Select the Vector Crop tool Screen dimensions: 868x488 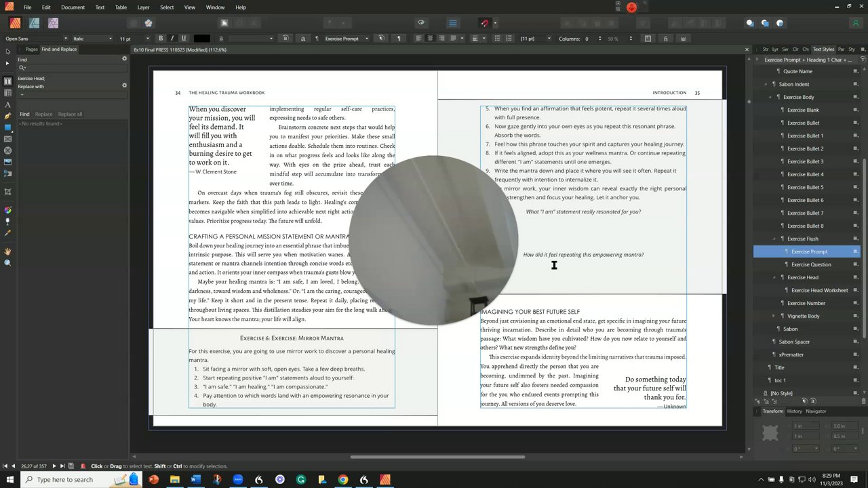pyautogui.click(x=7, y=192)
